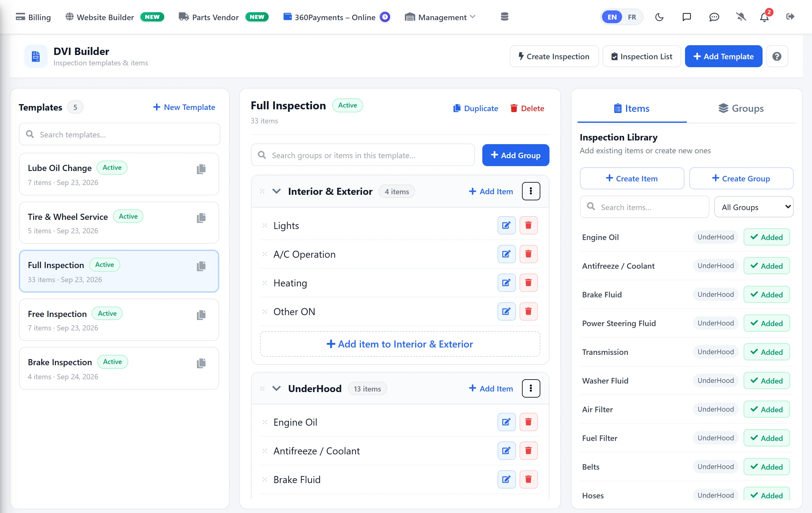Delete the Antifreeze / Coolant template item
Screen dimensions: 812x513
[x=528, y=451]
